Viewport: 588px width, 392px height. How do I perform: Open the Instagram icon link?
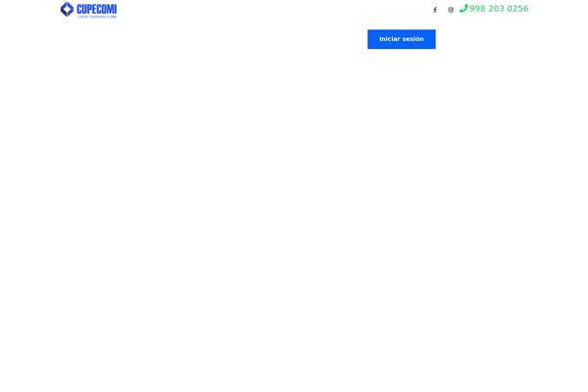tap(451, 10)
